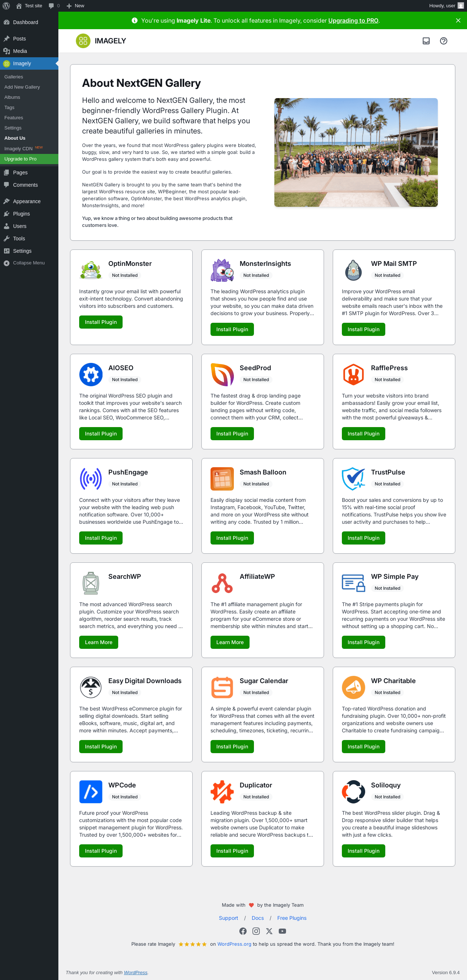The height and width of the screenshot is (980, 467).
Task: Install the AIOSEO plugin
Action: [101, 434]
